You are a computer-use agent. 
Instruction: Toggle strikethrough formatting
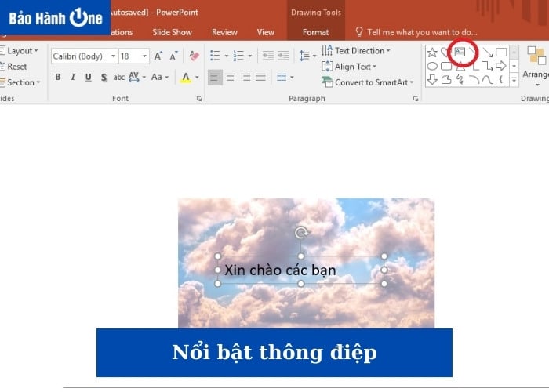tap(118, 78)
